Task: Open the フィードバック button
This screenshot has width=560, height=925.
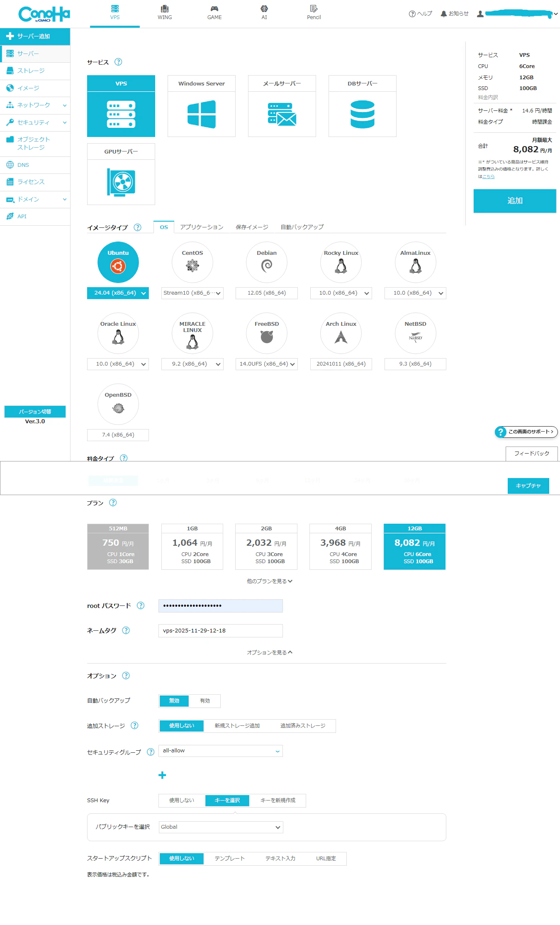Action: (532, 454)
